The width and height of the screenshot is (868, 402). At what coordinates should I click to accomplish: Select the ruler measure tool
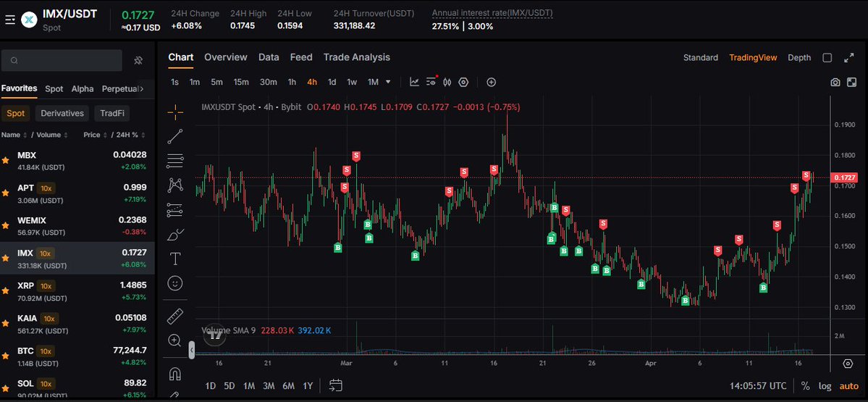coord(175,316)
